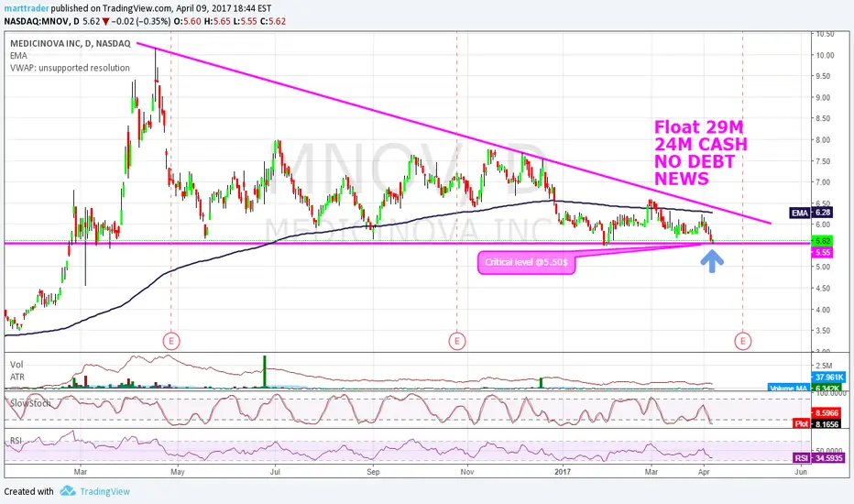
Task: Click the 'Nov' time axis label
Action: 466,472
